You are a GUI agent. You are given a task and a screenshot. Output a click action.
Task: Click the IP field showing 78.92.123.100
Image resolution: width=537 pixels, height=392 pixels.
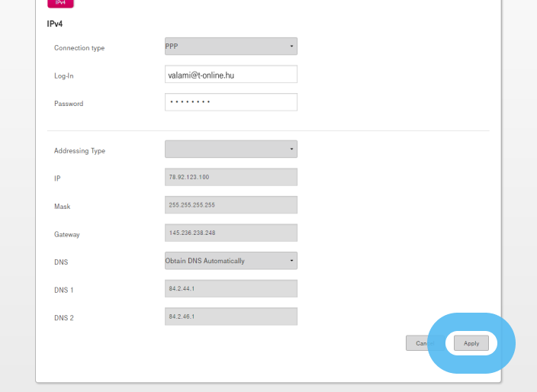point(230,177)
